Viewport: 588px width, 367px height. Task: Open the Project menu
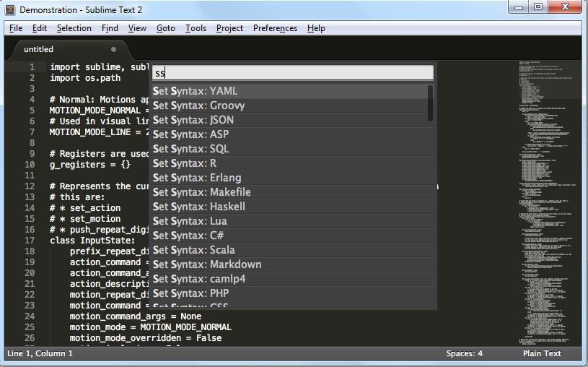pyautogui.click(x=229, y=28)
